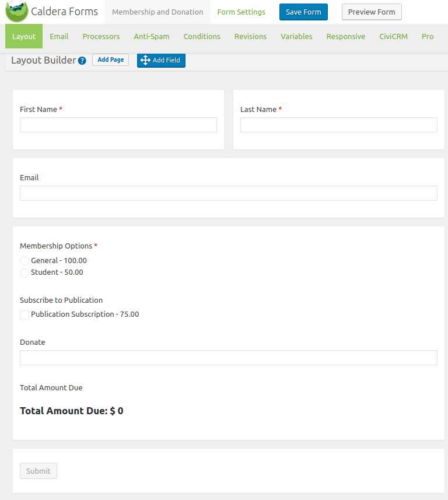
Task: Switch to the Layout tab
Action: click(24, 36)
